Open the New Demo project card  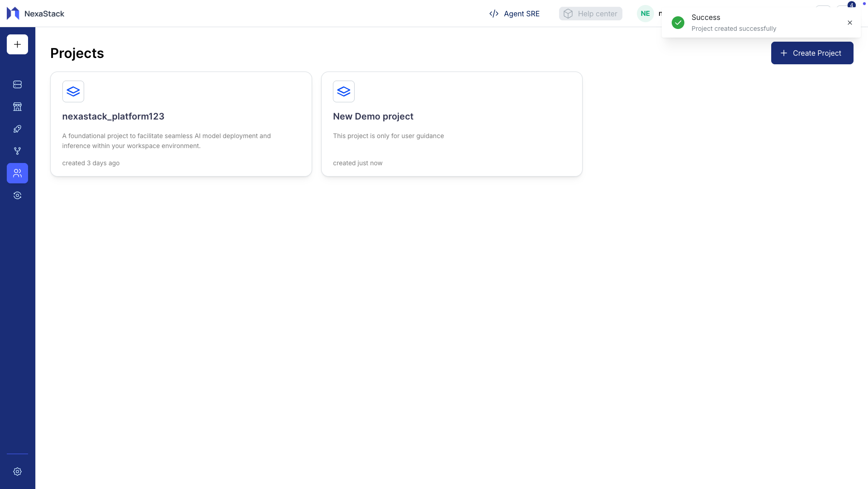coord(451,124)
